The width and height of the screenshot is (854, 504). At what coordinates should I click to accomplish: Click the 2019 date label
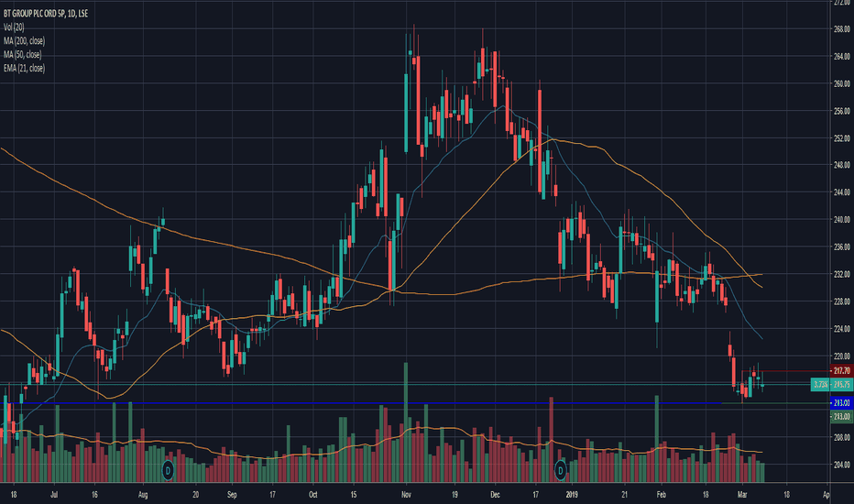[x=572, y=495]
